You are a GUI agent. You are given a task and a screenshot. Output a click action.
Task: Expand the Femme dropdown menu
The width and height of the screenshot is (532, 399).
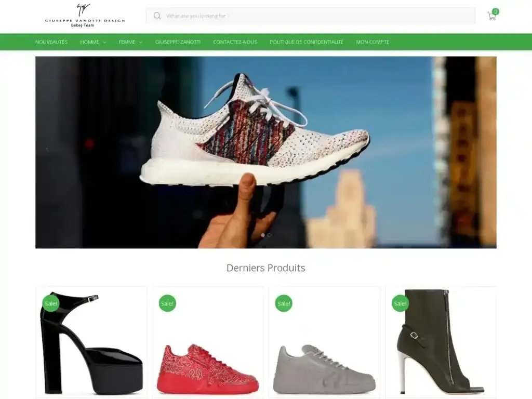(x=130, y=42)
